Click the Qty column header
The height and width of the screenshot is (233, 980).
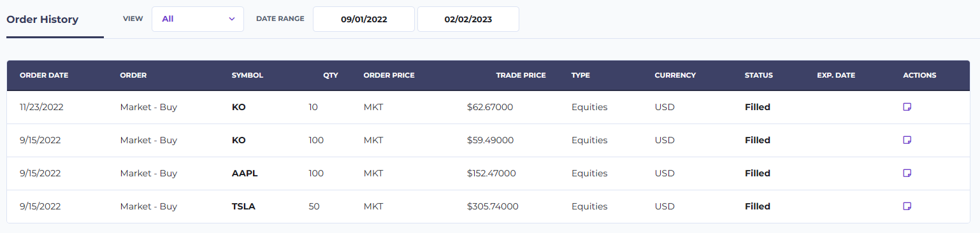330,75
